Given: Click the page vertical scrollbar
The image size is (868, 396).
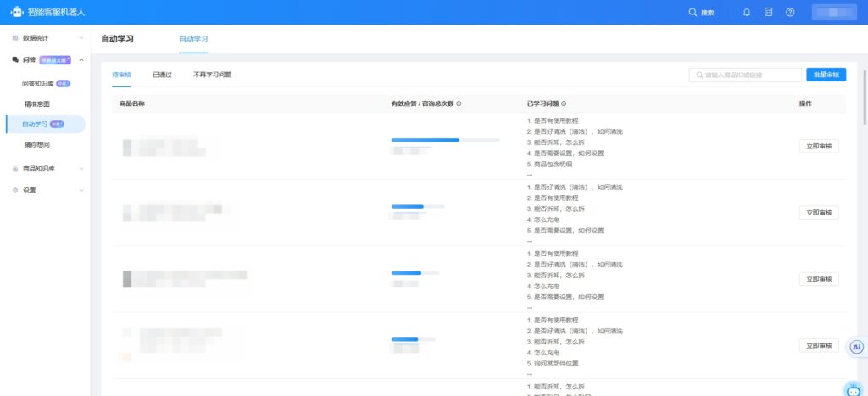Looking at the screenshot, I should coord(865,98).
